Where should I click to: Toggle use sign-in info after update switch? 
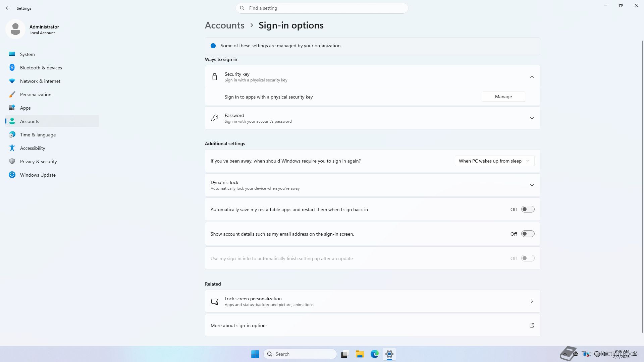click(528, 258)
